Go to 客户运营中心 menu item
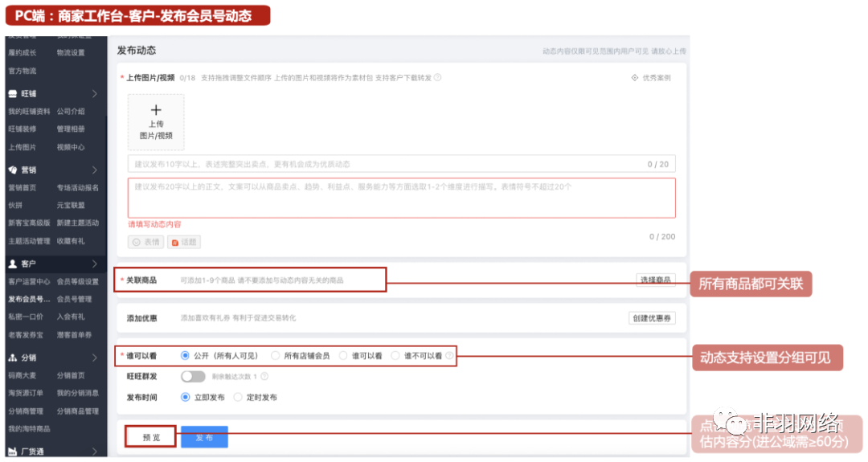 pyautogui.click(x=29, y=282)
